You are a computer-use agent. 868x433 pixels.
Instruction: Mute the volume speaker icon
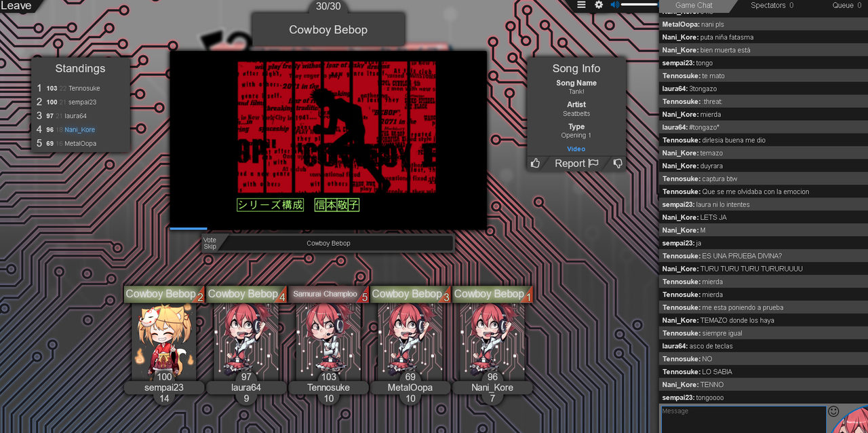tap(615, 5)
